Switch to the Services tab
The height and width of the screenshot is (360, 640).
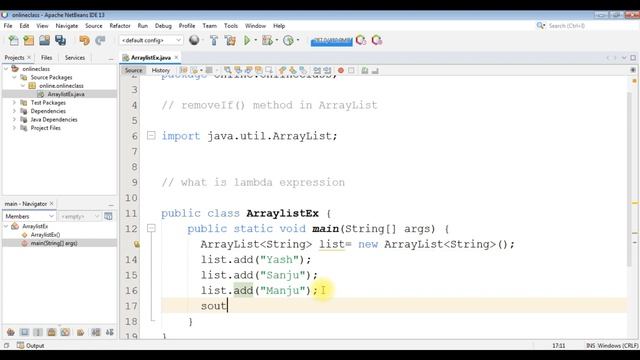click(x=75, y=58)
